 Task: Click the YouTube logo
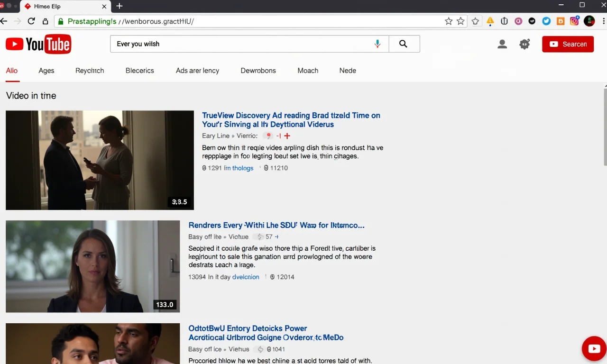coord(38,44)
